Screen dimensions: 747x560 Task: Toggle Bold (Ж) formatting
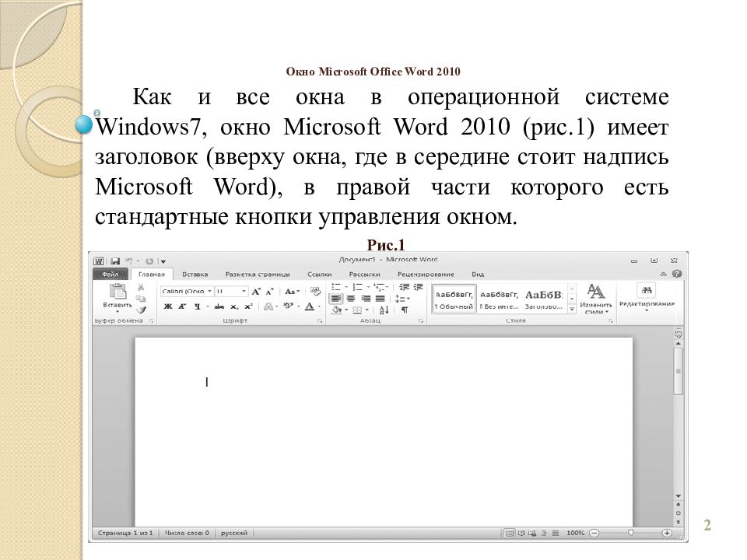[x=168, y=306]
